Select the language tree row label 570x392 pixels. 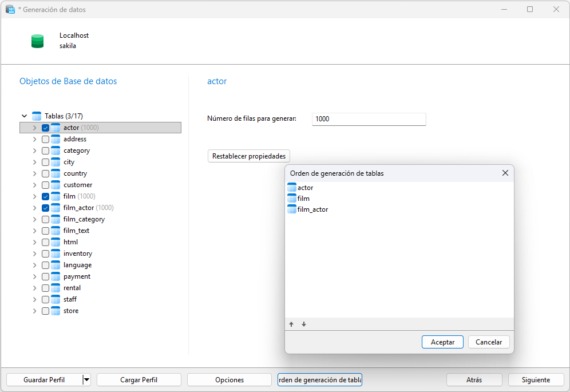pos(77,265)
